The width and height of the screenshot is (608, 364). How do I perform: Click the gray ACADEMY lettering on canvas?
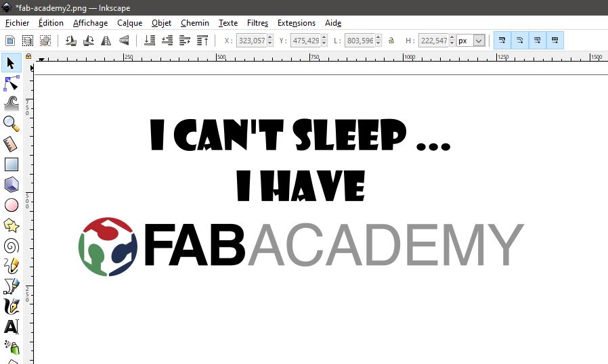(x=386, y=245)
